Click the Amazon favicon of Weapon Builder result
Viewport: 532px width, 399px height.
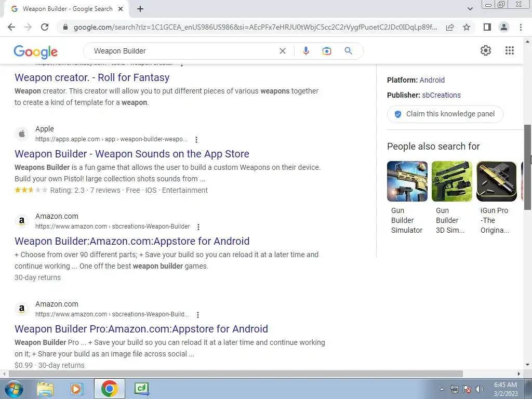pyautogui.click(x=22, y=221)
